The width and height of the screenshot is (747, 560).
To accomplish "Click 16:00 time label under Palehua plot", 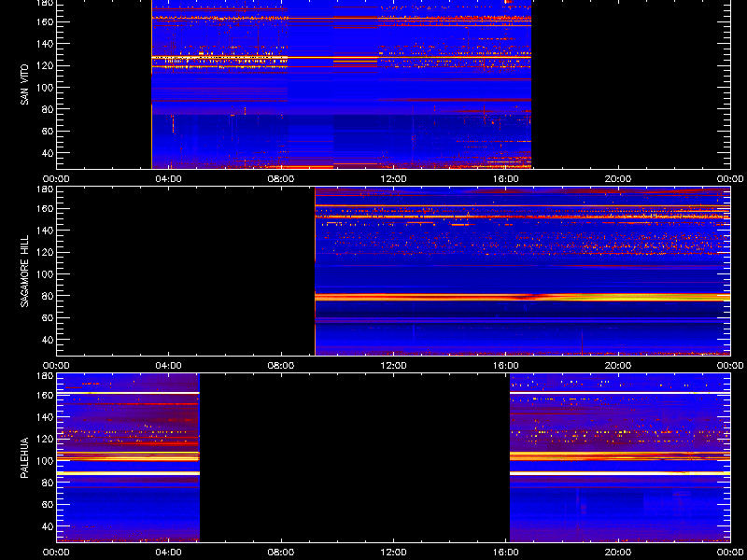I will tap(506, 553).
